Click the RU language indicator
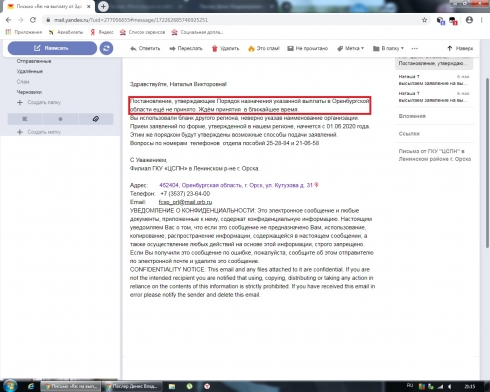490x392 pixels. coord(410,386)
